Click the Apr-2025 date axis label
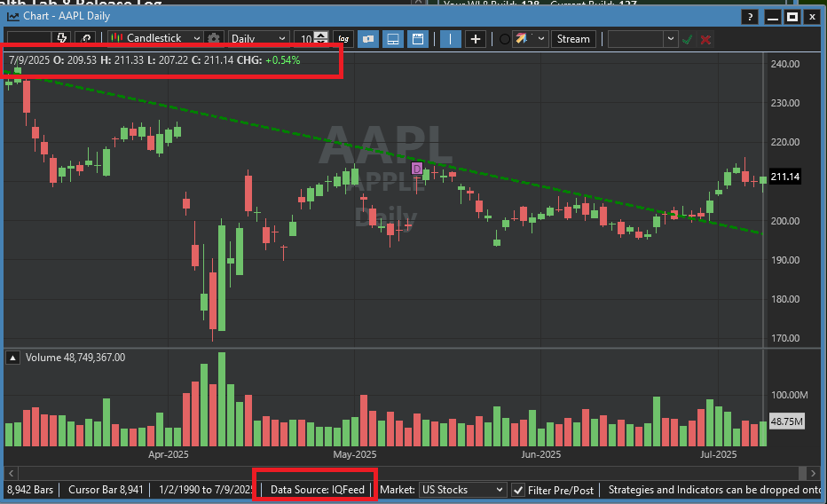Image resolution: width=827 pixels, height=504 pixels. pyautogui.click(x=169, y=454)
